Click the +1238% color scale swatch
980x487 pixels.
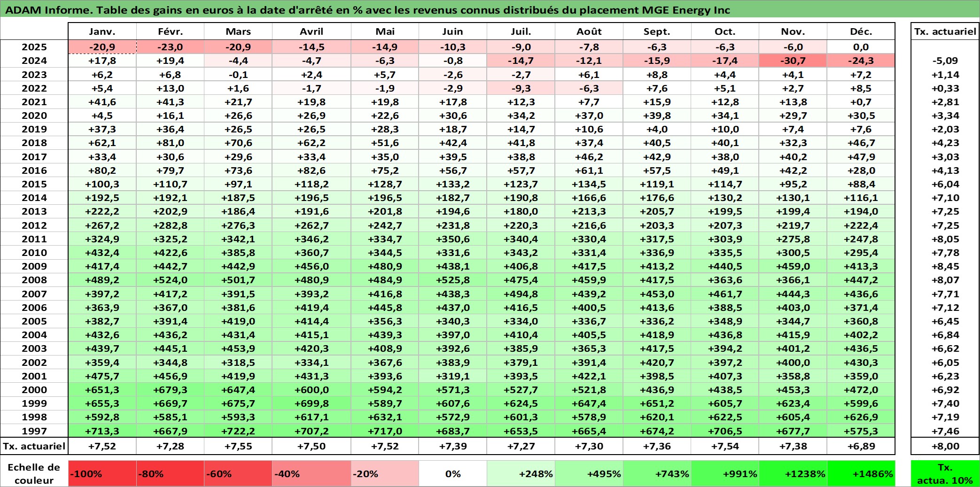[793, 473]
